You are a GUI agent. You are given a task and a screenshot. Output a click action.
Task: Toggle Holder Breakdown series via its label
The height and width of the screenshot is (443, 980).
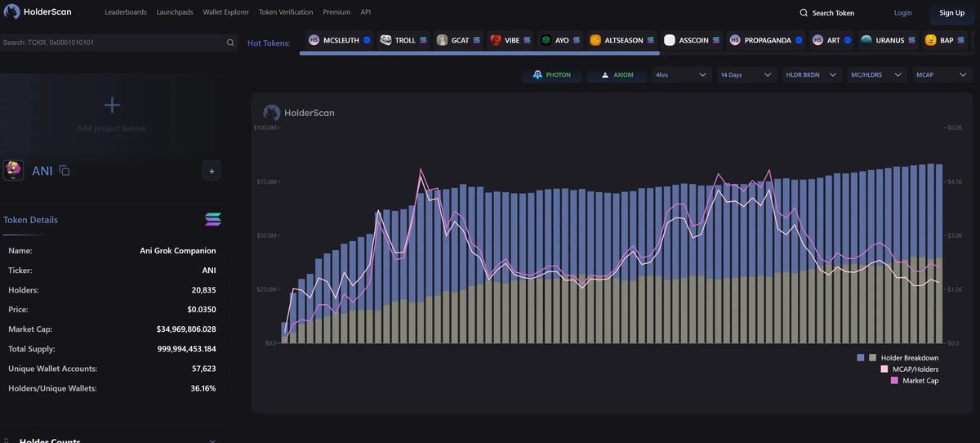910,358
